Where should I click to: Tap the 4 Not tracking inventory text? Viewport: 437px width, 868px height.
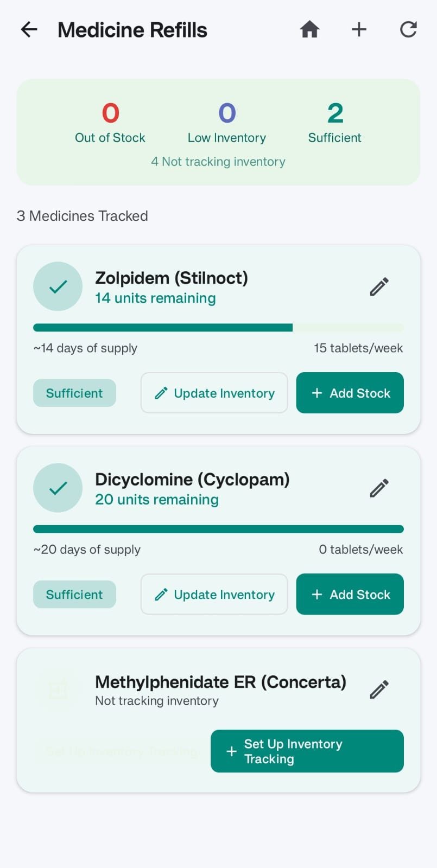[218, 162]
